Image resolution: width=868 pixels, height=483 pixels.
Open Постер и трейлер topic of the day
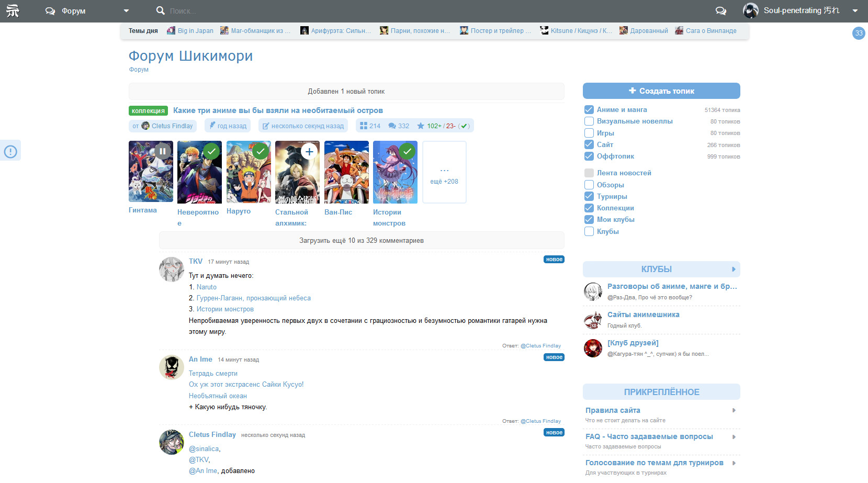point(501,30)
